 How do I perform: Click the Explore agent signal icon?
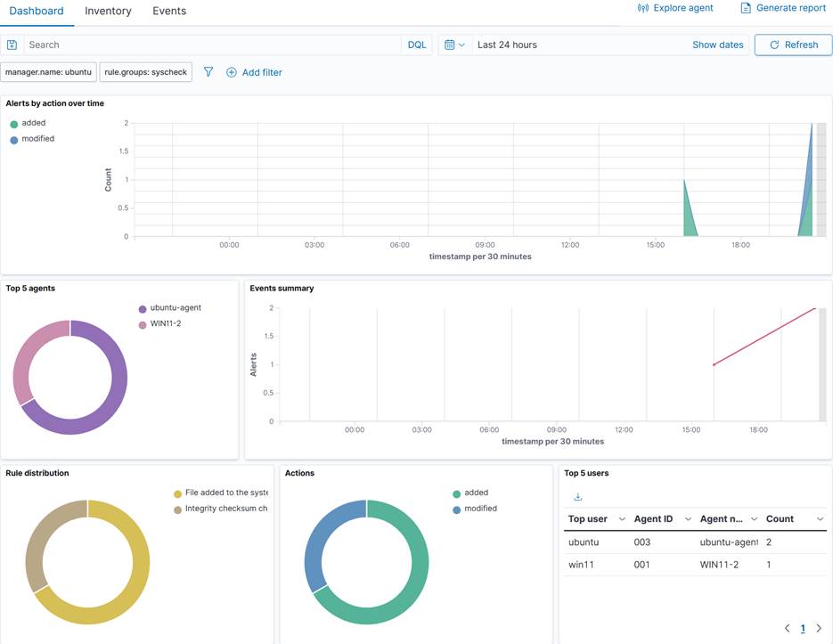click(643, 9)
